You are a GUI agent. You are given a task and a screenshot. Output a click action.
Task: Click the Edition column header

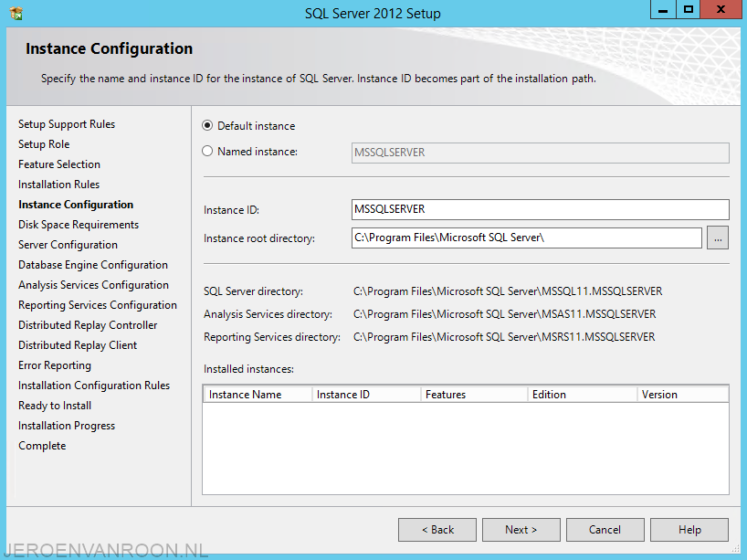(583, 395)
